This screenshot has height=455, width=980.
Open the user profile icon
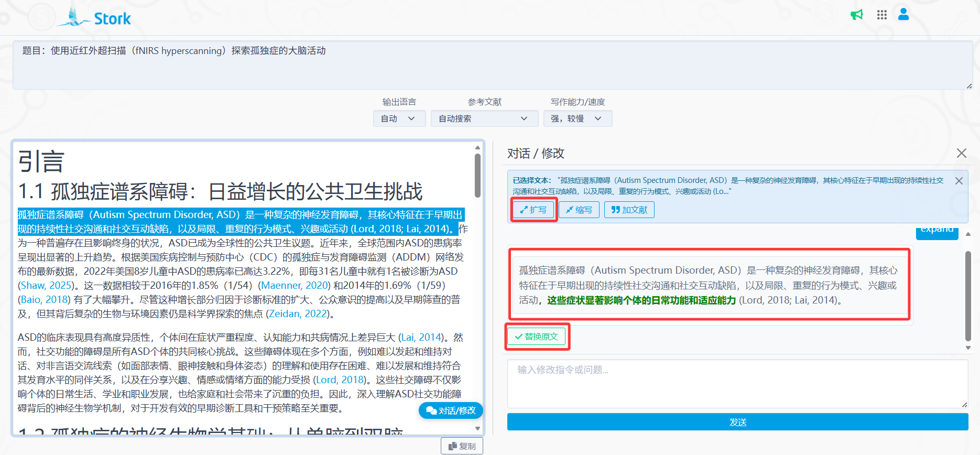[x=903, y=14]
